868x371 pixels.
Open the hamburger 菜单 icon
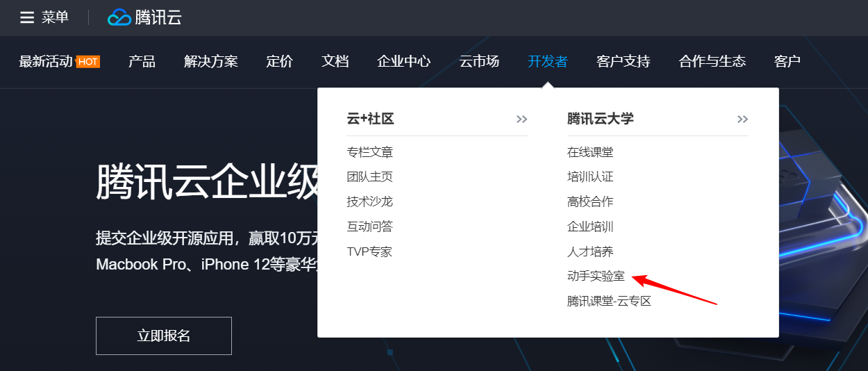(x=27, y=17)
